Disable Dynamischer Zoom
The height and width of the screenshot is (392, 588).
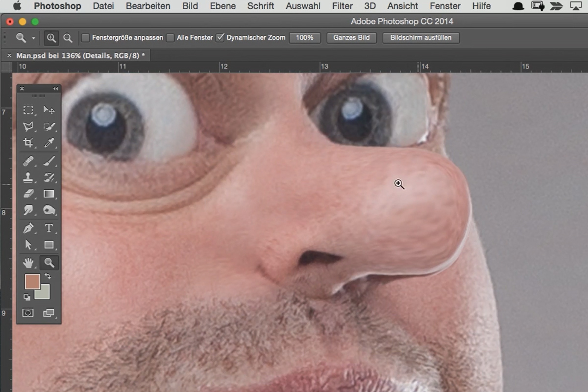coord(220,37)
